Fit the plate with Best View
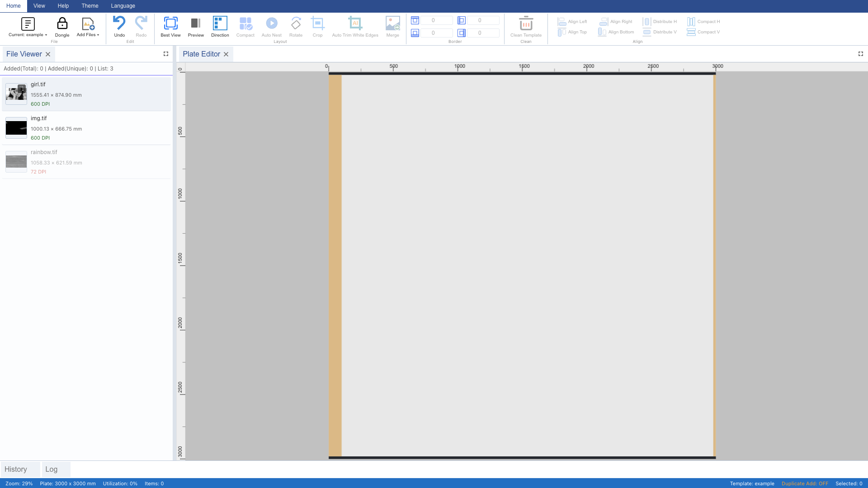The height and width of the screenshot is (488, 868). pos(170,27)
